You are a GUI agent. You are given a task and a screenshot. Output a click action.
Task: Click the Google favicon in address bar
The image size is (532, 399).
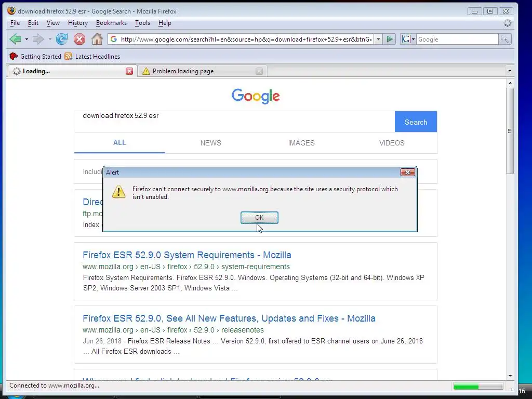(x=114, y=39)
